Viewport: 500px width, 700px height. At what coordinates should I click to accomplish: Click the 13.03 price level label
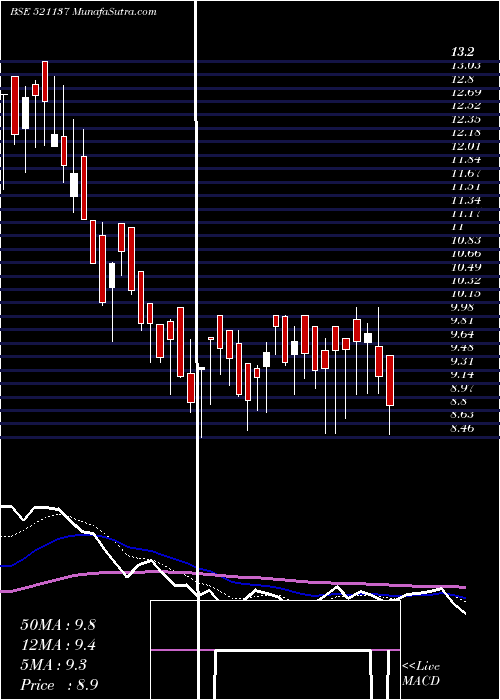pos(466,66)
